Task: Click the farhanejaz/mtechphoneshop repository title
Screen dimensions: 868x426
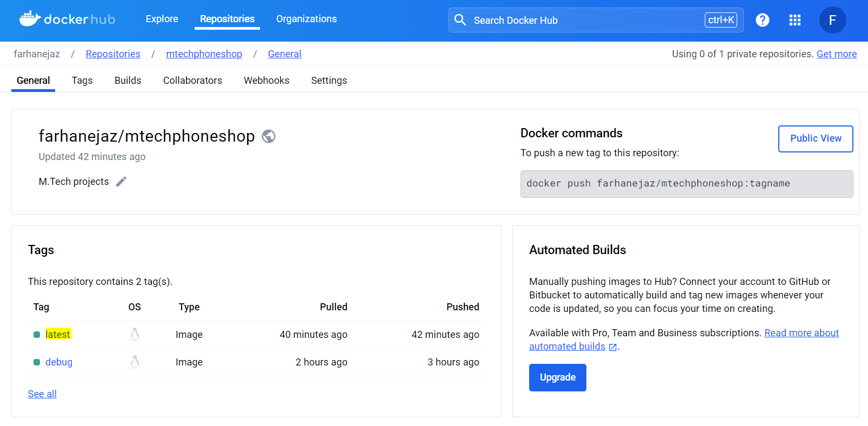Action: click(146, 136)
